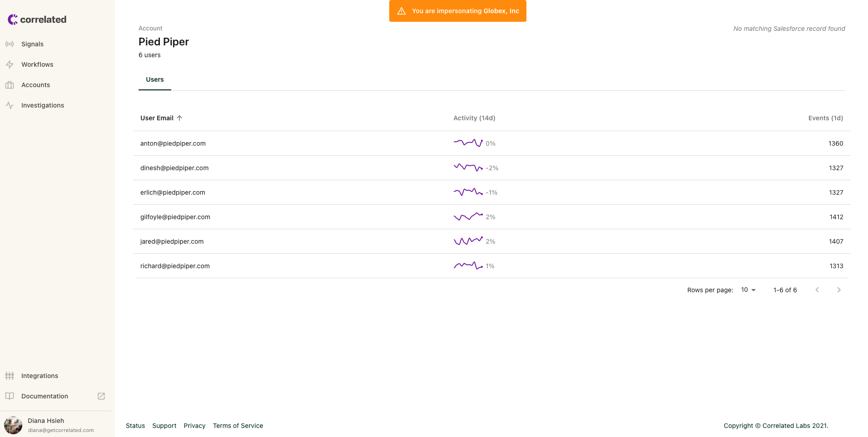Select gilfoyle@piedpiper.com
This screenshot has height=437, width=868.
point(175,217)
